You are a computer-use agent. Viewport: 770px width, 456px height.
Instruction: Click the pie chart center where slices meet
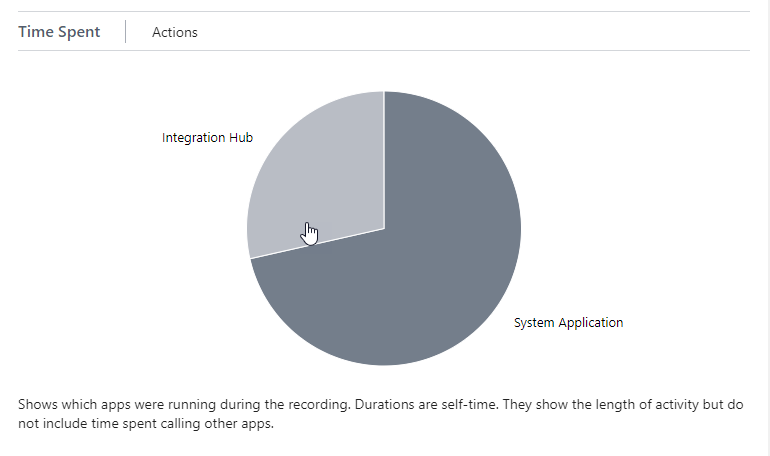pyautogui.click(x=384, y=228)
